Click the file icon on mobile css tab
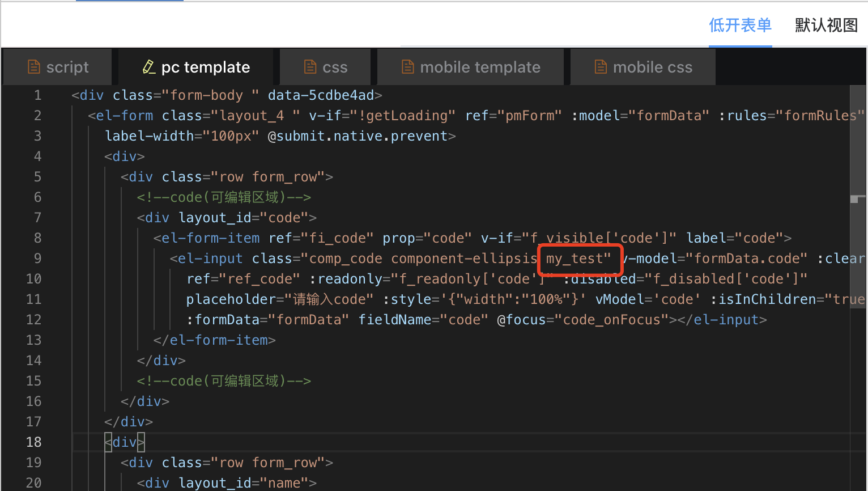 click(x=601, y=67)
